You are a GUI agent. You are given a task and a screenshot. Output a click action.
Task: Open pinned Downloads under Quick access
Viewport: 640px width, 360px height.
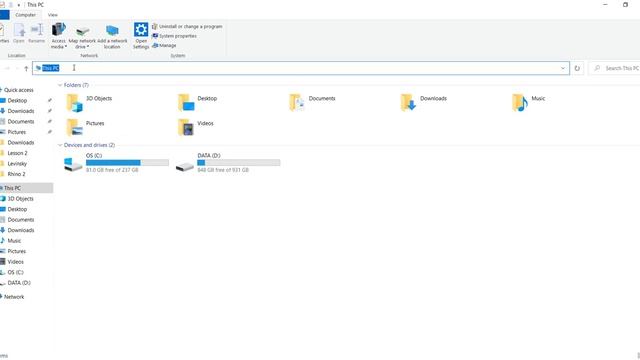pyautogui.click(x=21, y=111)
